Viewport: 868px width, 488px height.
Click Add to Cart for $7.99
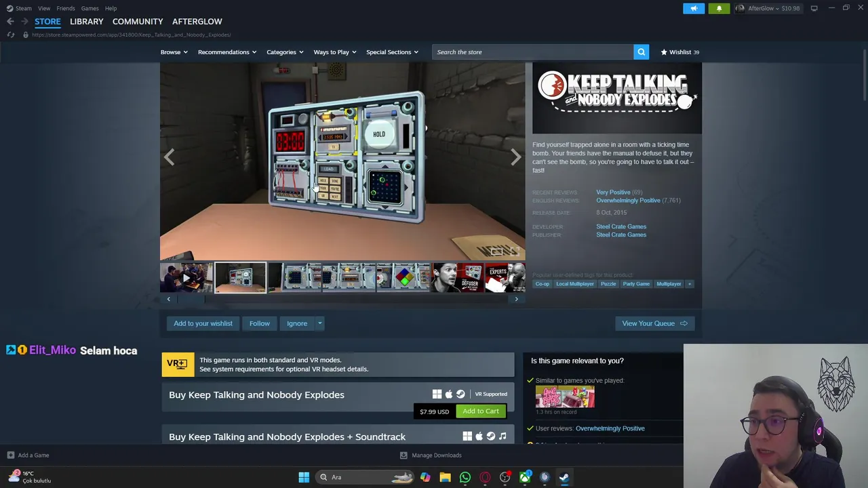pyautogui.click(x=481, y=411)
